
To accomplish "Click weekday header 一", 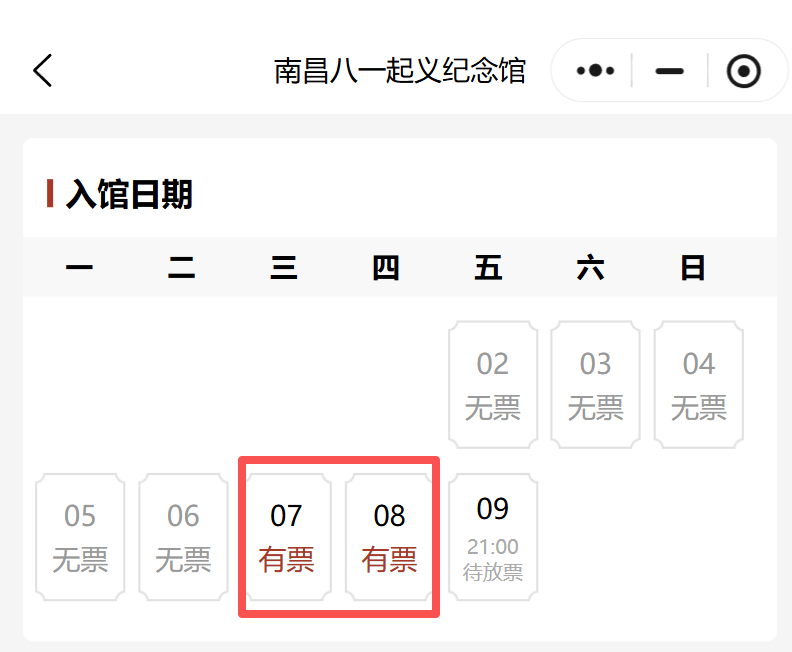I will click(79, 267).
